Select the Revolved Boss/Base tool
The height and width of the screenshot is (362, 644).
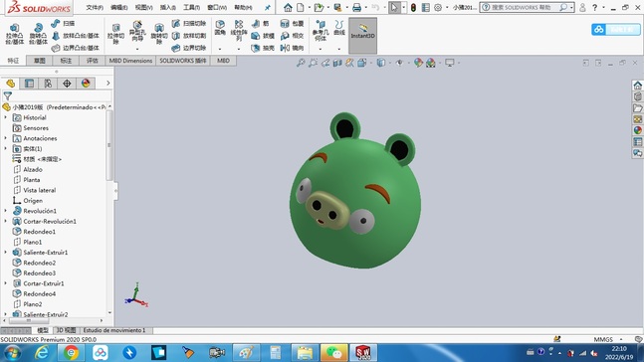38,34
